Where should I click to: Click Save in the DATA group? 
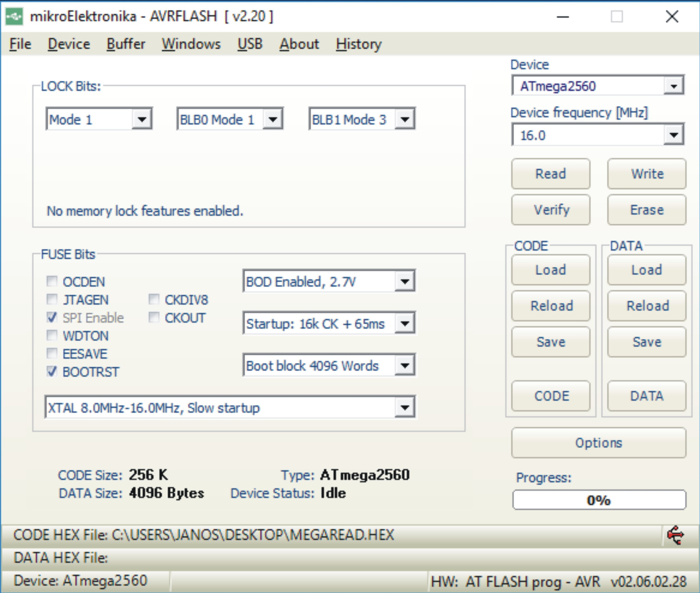647,342
